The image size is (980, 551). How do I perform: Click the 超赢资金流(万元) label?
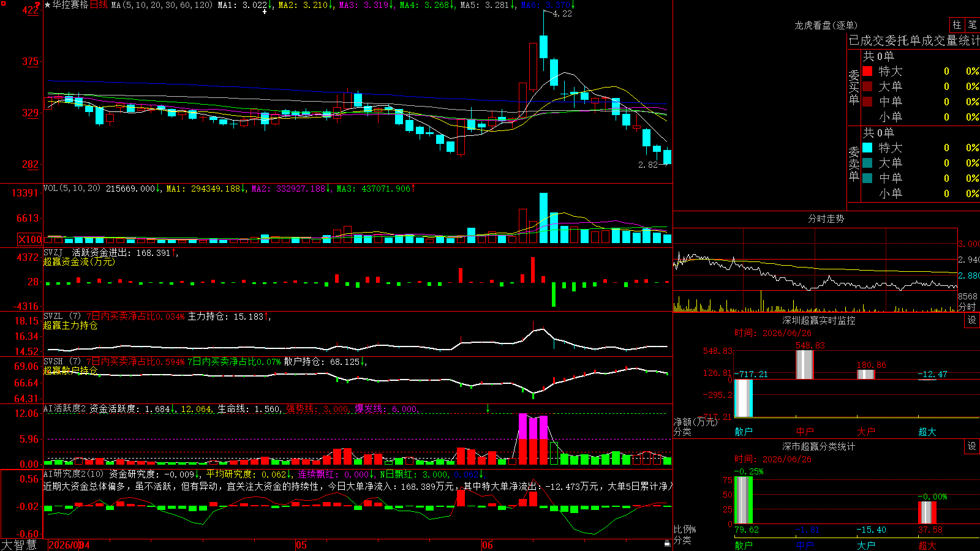[x=79, y=261]
